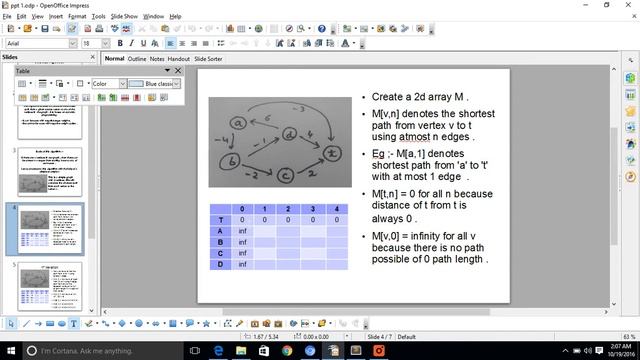Align text left
Screen dimensions: 640x360
171,43
